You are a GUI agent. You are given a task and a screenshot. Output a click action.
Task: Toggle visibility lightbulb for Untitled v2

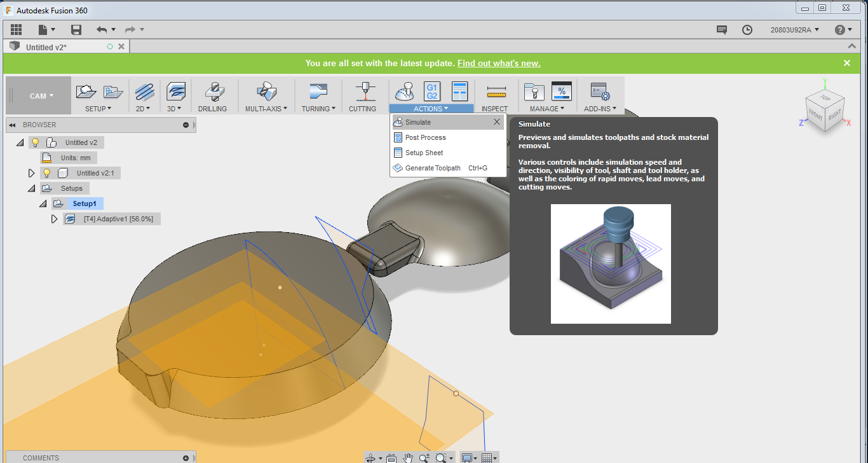(x=36, y=142)
